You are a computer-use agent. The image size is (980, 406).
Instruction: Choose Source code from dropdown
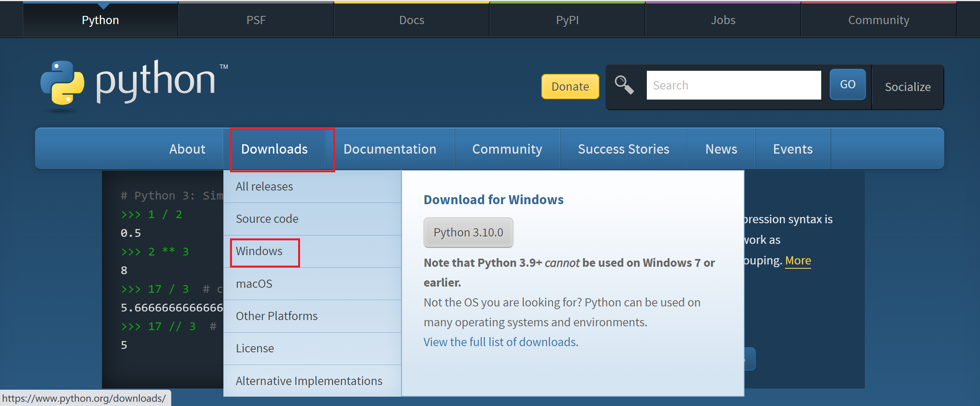[267, 219]
